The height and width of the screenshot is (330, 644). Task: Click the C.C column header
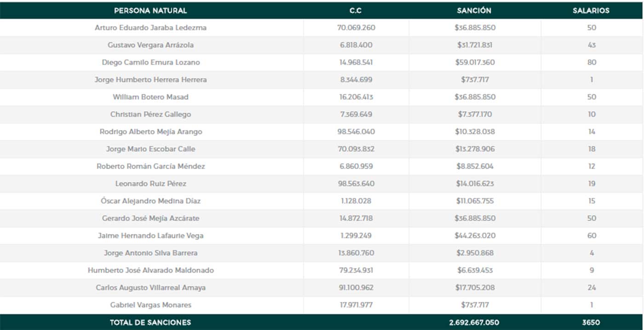click(356, 10)
